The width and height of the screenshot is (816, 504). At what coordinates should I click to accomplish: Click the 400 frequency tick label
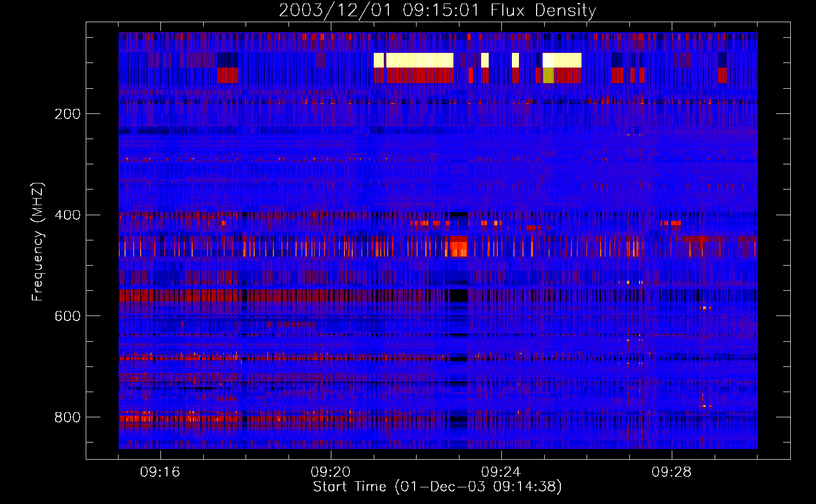[x=68, y=215]
